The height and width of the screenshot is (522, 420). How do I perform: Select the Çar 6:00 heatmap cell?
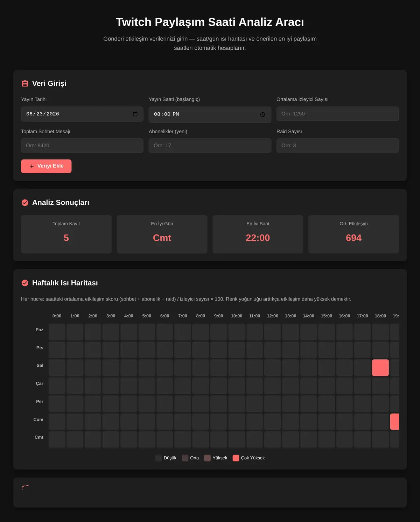pos(165,386)
